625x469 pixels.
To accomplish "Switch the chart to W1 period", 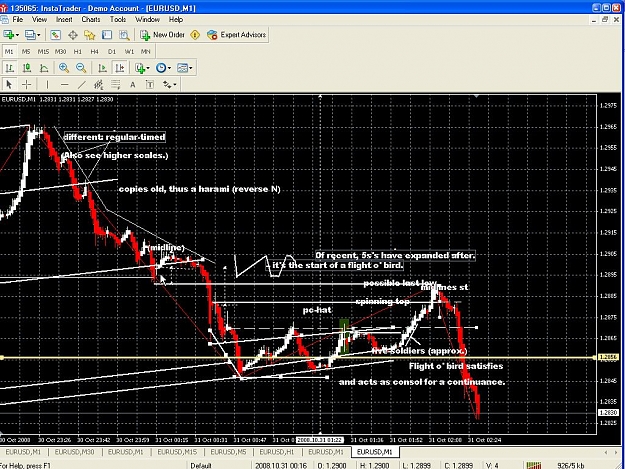I will 129,51.
